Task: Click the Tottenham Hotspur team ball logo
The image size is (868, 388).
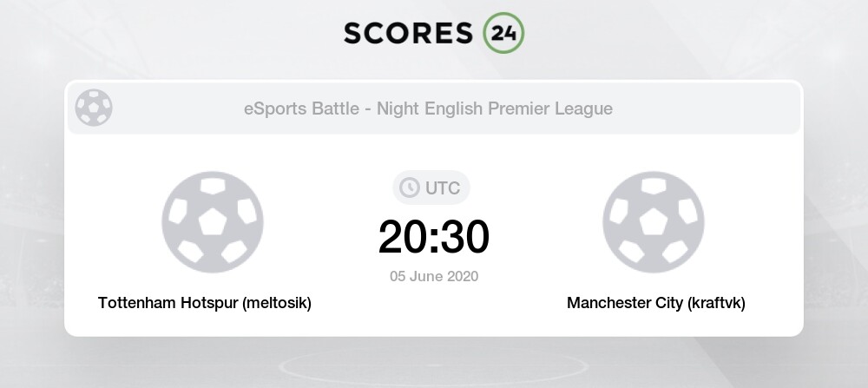Action: (x=212, y=222)
